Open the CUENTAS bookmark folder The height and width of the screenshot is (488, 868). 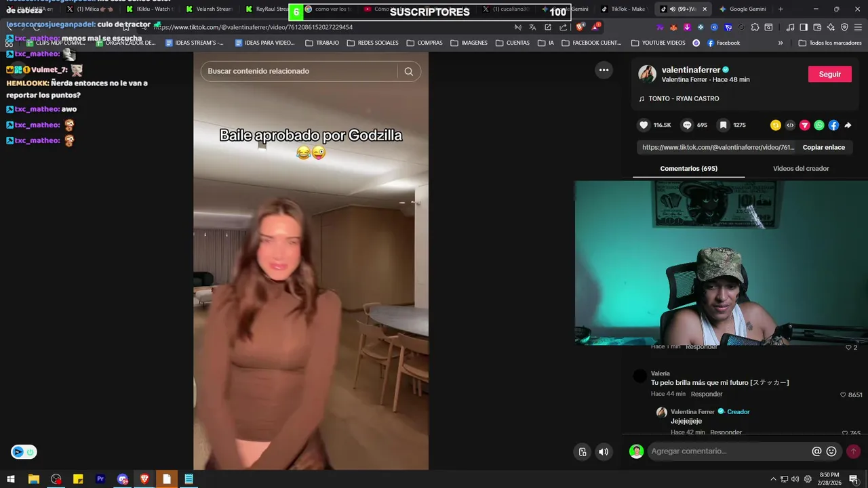513,43
